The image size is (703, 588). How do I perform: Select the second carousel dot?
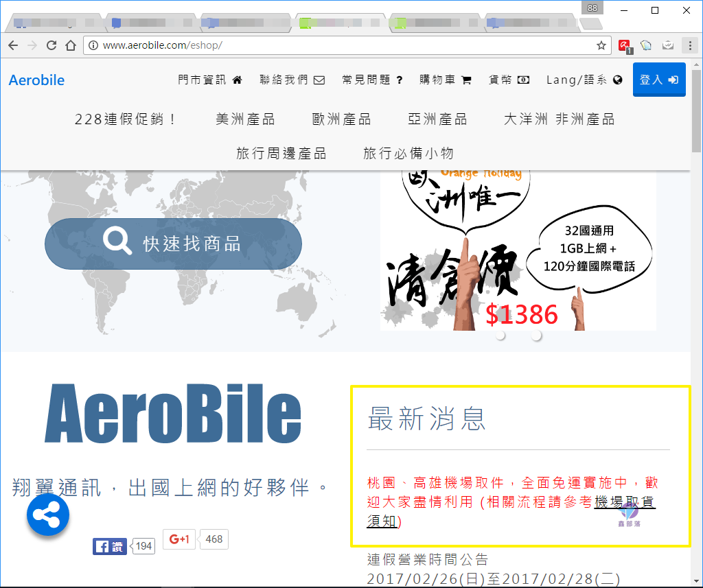(536, 336)
